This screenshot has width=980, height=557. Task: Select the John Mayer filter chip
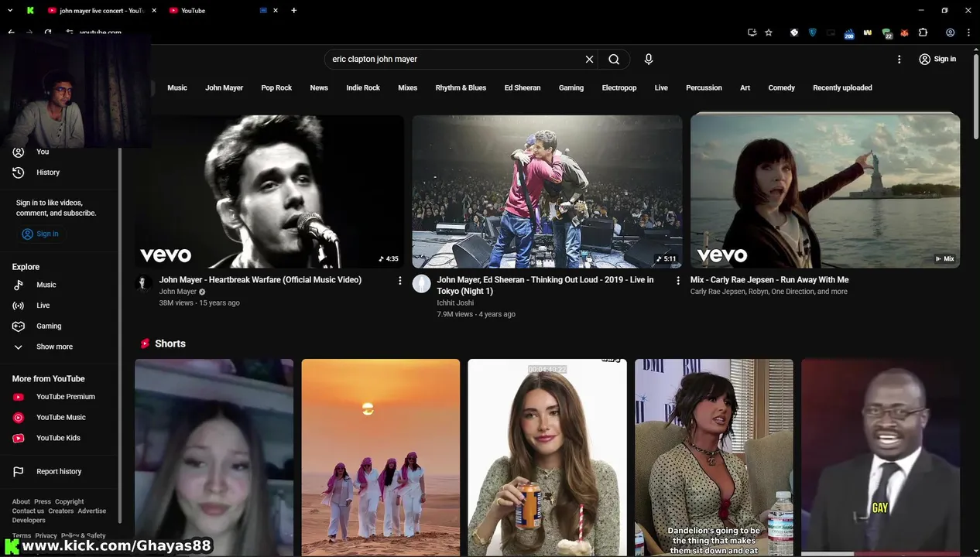[x=224, y=88]
